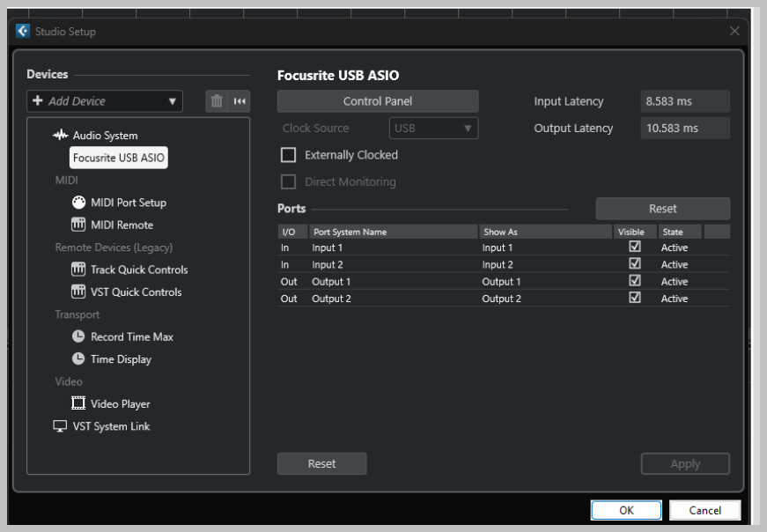Click the Port System Name column header
This screenshot has height=532, width=767.
[394, 232]
